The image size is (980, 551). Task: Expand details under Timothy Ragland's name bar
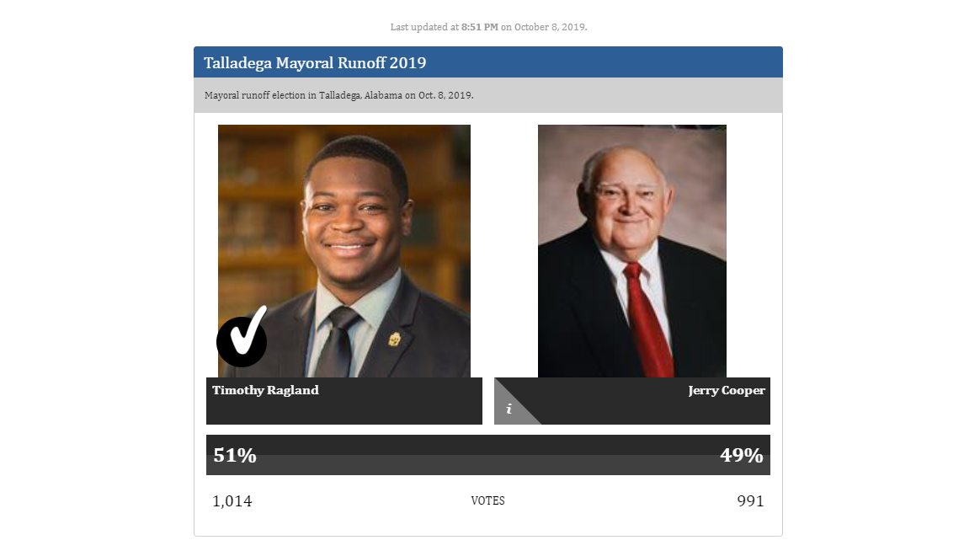pos(344,401)
